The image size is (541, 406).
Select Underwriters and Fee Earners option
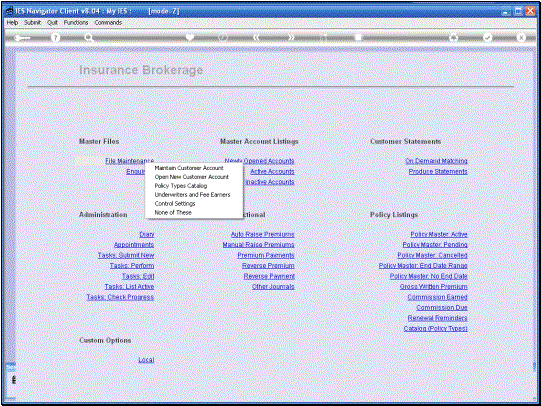tap(192, 195)
